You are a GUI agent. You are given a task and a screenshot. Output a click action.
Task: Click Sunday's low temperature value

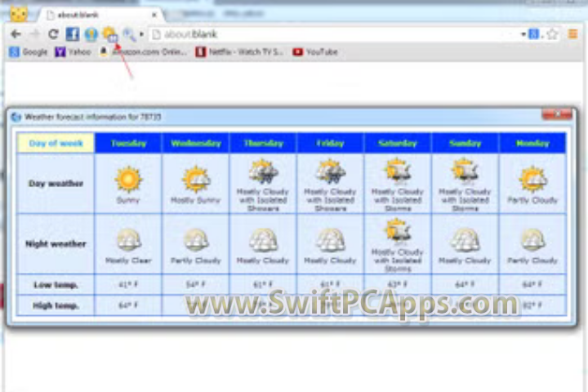pos(465,285)
